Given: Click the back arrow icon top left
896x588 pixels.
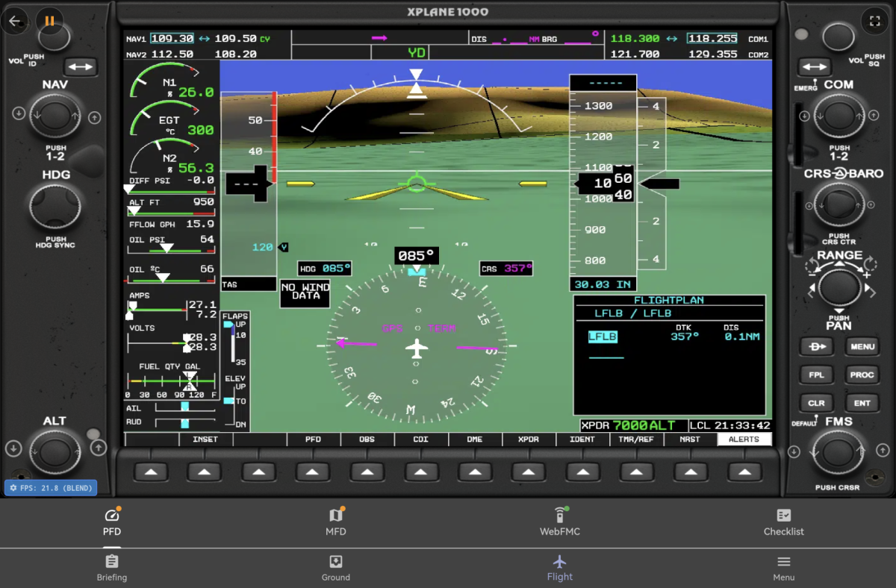Looking at the screenshot, I should pyautogui.click(x=15, y=21).
